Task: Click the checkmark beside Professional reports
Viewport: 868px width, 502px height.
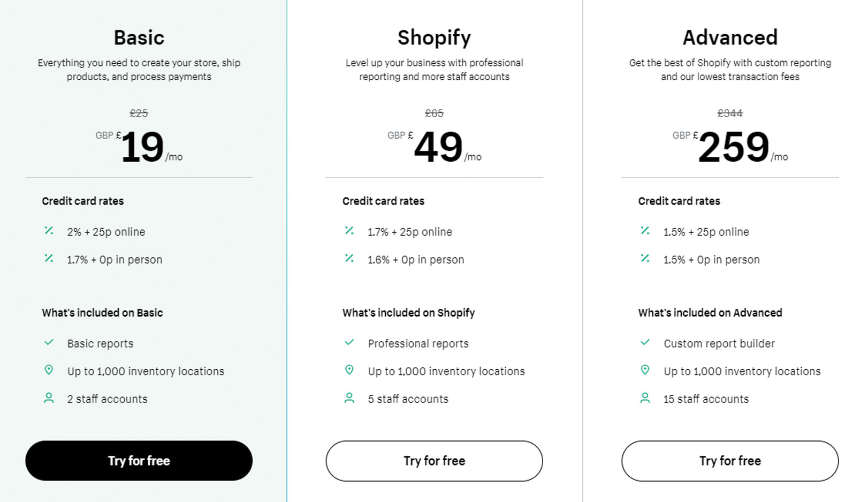Action: tap(349, 343)
